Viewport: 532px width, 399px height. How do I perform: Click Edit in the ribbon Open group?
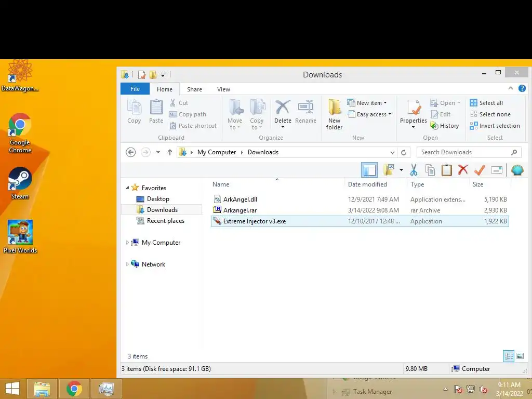(441, 114)
